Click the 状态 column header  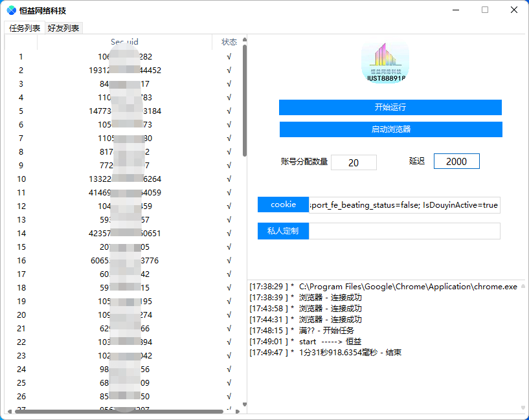[229, 41]
